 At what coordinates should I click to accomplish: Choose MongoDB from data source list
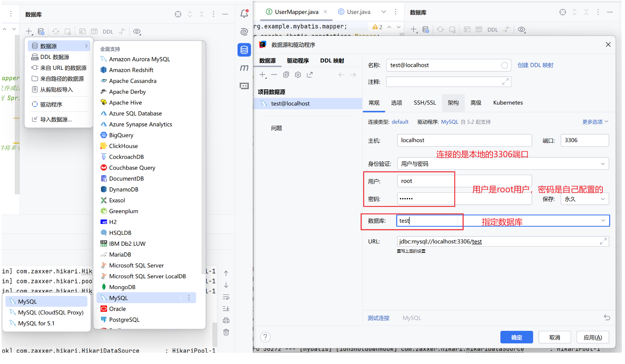click(146, 287)
